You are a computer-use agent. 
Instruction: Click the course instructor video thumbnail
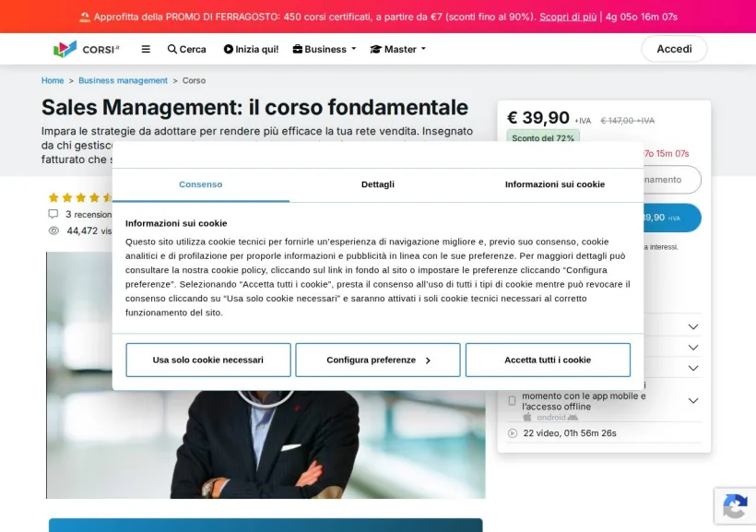click(x=266, y=375)
